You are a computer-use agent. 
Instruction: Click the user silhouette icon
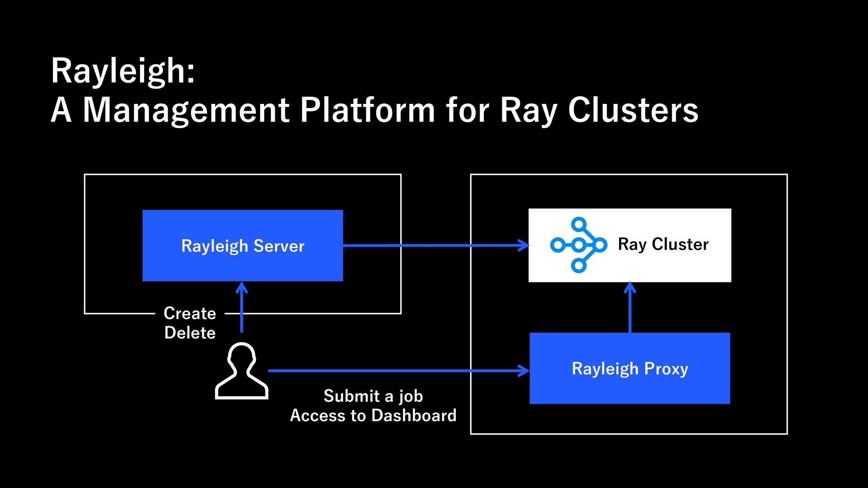(x=241, y=371)
